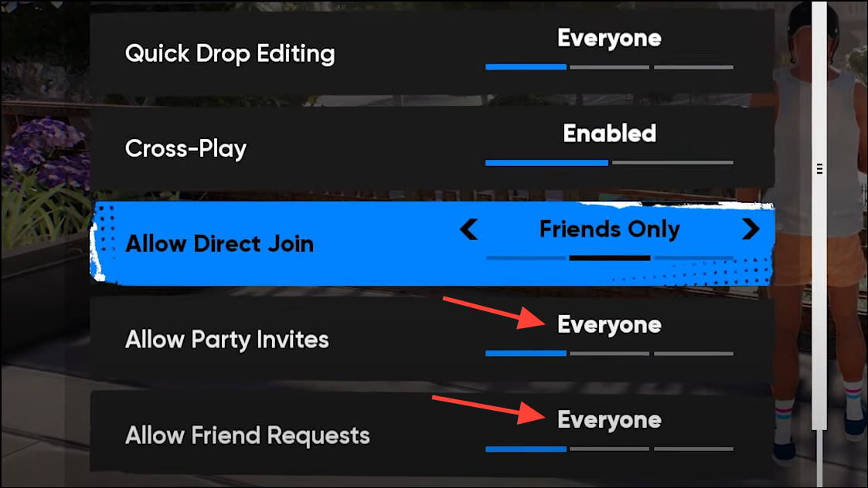868x488 pixels.
Task: Open the Allow Friend Requests setting
Action: pos(432,434)
